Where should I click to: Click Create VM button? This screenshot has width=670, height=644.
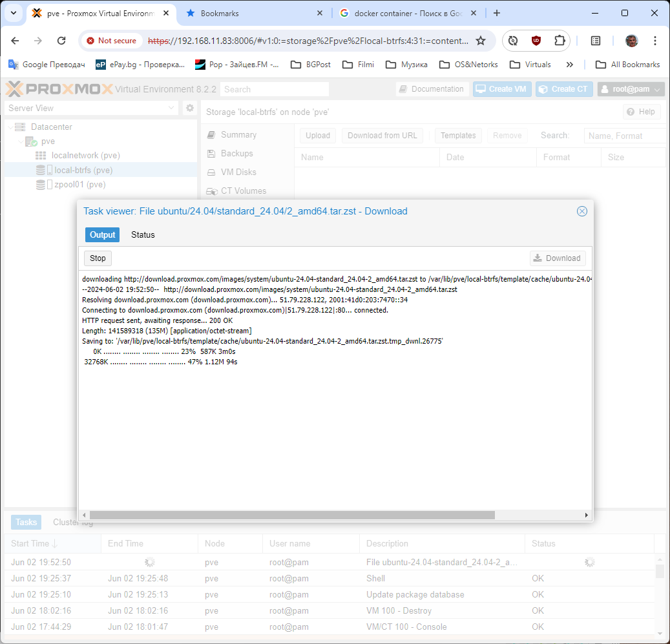[x=501, y=89]
